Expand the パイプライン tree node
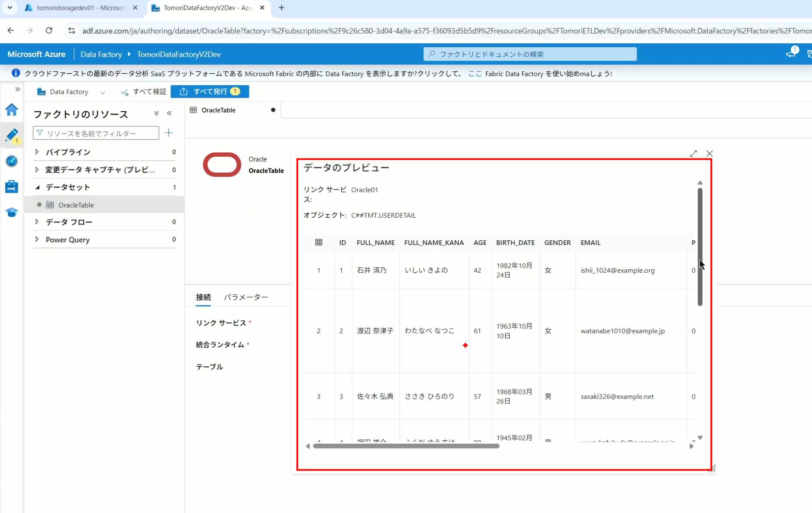 37,152
